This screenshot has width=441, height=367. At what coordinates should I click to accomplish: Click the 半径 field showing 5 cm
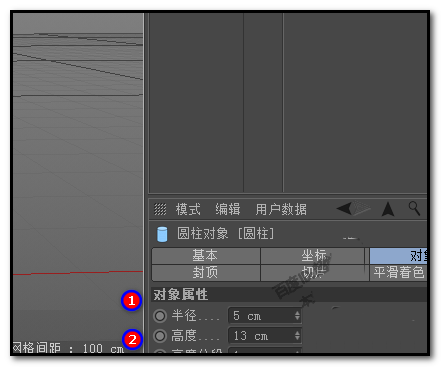[x=265, y=316]
